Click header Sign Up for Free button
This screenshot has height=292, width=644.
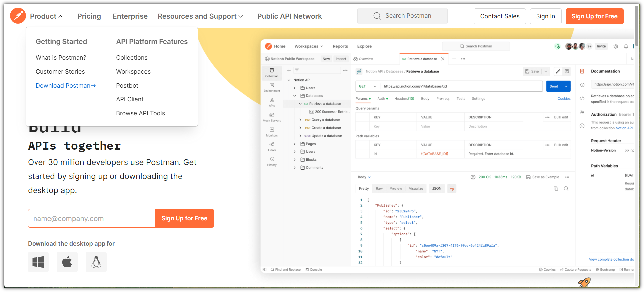coord(594,16)
